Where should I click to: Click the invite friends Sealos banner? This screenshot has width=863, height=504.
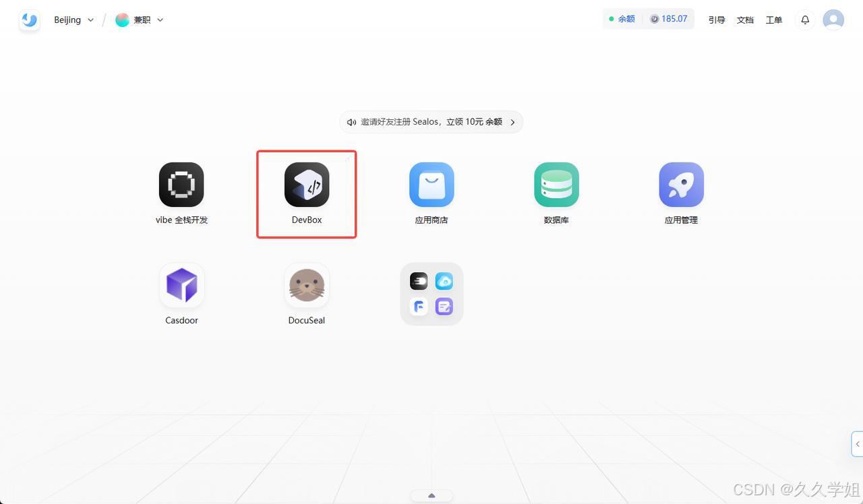[431, 122]
